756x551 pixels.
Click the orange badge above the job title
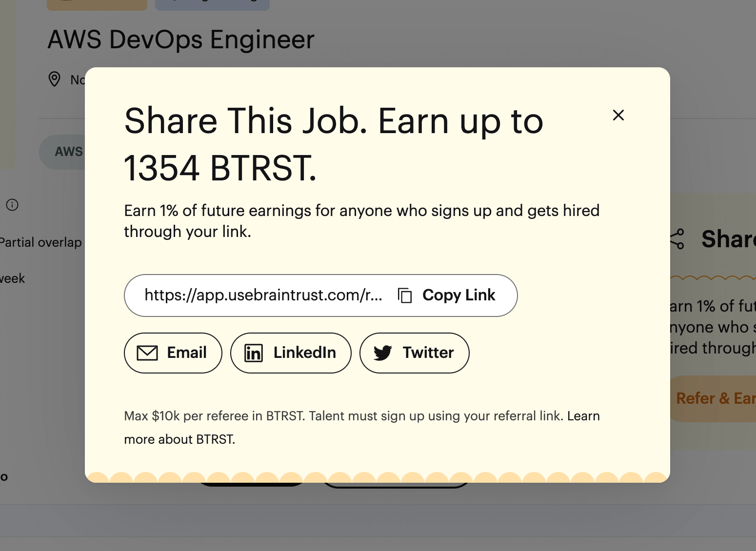click(x=97, y=5)
